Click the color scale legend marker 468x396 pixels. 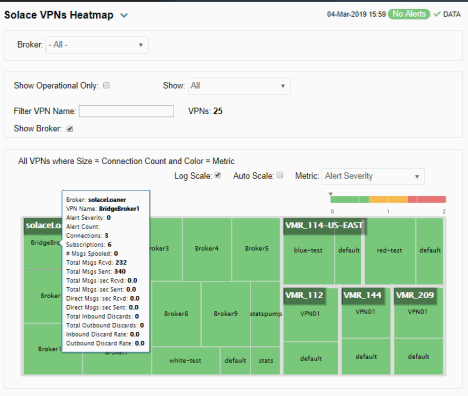330,194
